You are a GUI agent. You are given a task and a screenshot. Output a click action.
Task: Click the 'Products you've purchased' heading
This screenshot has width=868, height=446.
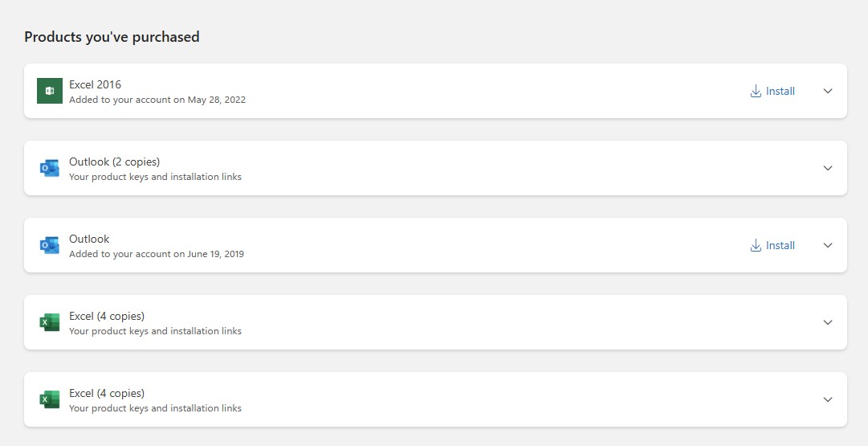(x=112, y=37)
